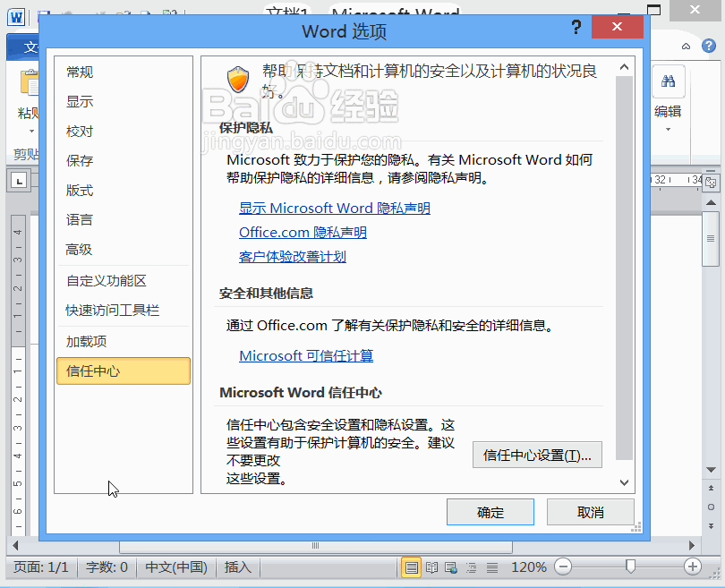Open the 客户体验改善计划 link
This screenshot has width=725, height=588.
click(x=292, y=257)
